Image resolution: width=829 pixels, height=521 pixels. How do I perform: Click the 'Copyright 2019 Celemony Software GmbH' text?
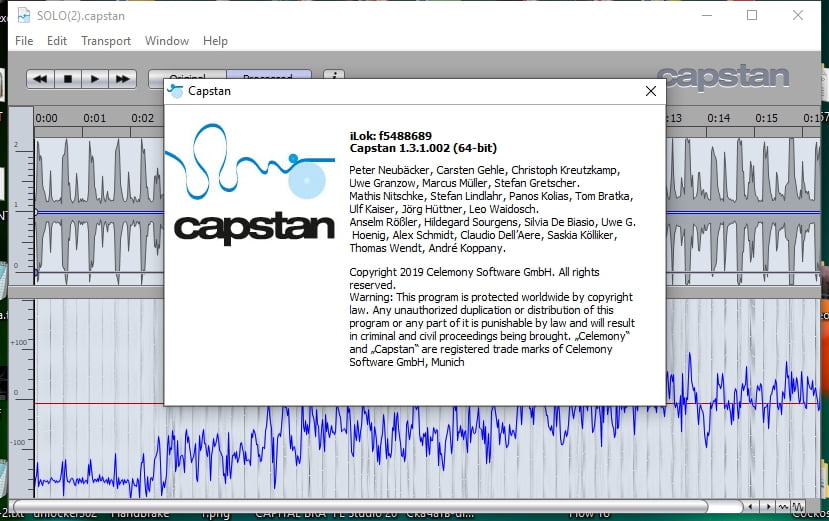450,272
